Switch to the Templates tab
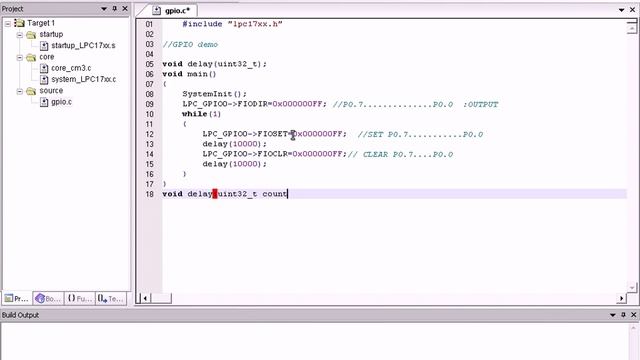 (x=111, y=299)
